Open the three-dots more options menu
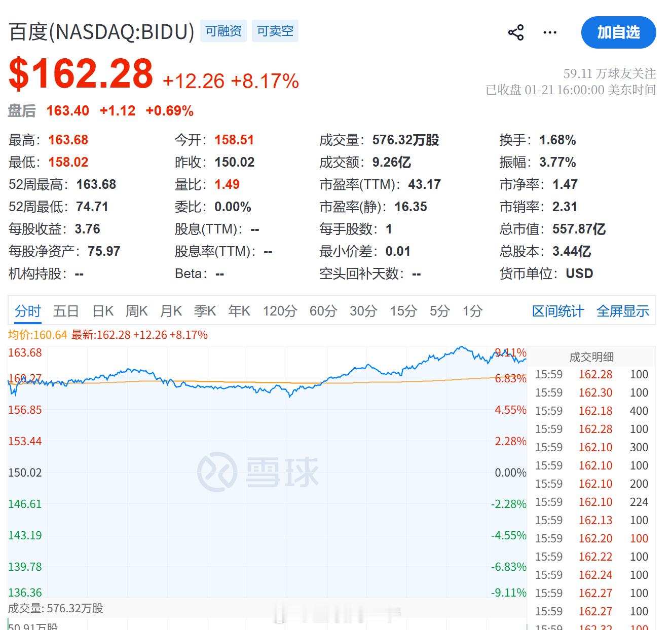The image size is (672, 630). pos(550,33)
